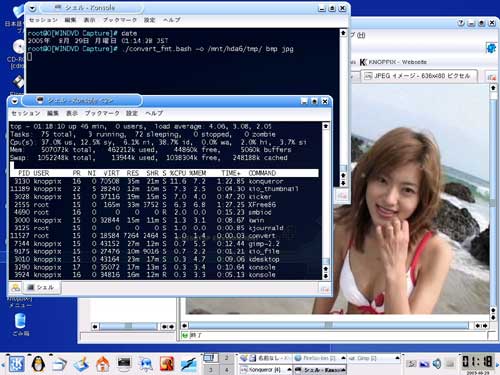This screenshot has height=375, width=500.
Task: Launch Konsole terminal from panel
Action: [124, 364]
